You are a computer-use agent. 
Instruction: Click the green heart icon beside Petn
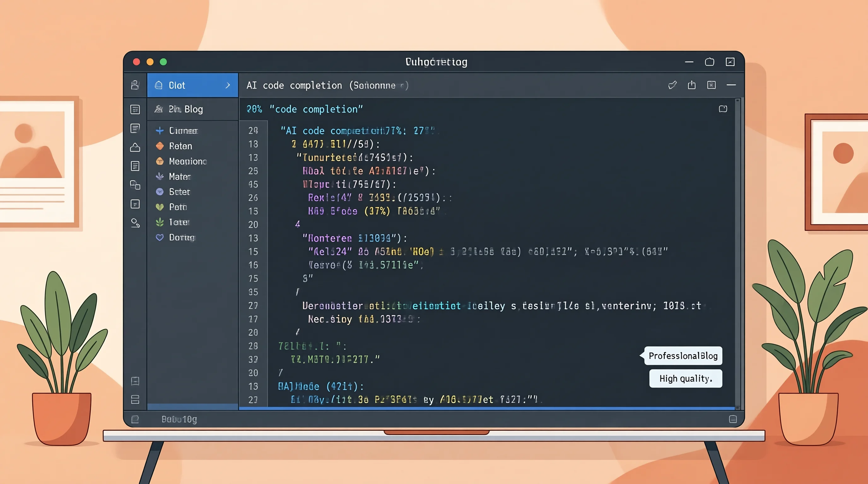pos(160,207)
